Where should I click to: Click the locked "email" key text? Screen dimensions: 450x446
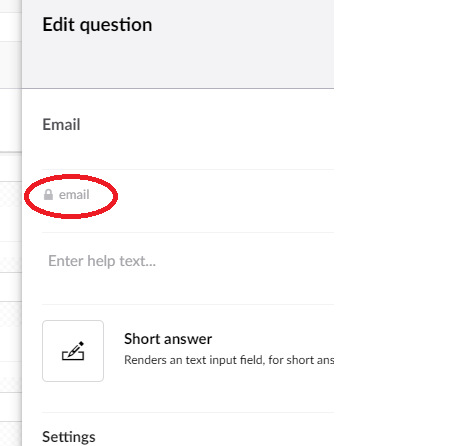coord(74,195)
